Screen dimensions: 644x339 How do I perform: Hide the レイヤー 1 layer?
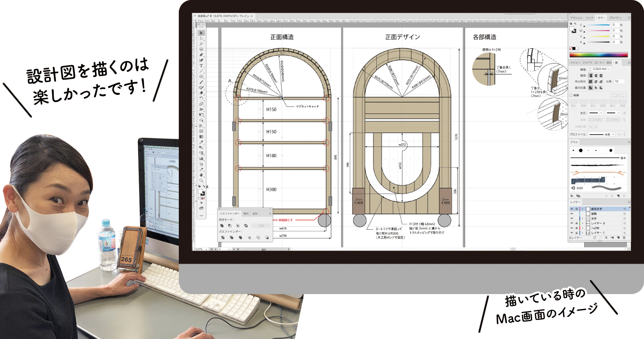(x=572, y=233)
